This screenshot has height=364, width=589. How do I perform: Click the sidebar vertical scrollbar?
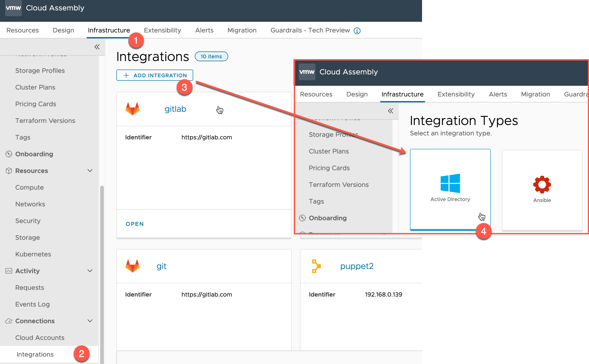click(x=102, y=275)
